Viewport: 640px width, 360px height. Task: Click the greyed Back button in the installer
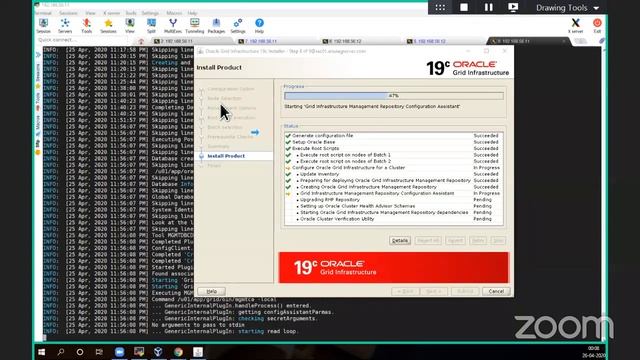coord(405,291)
